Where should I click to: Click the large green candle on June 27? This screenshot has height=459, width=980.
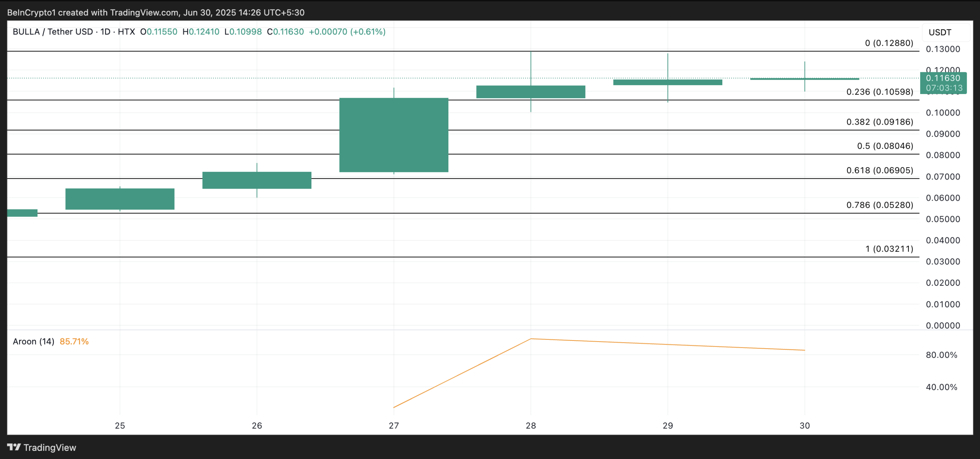(394, 135)
